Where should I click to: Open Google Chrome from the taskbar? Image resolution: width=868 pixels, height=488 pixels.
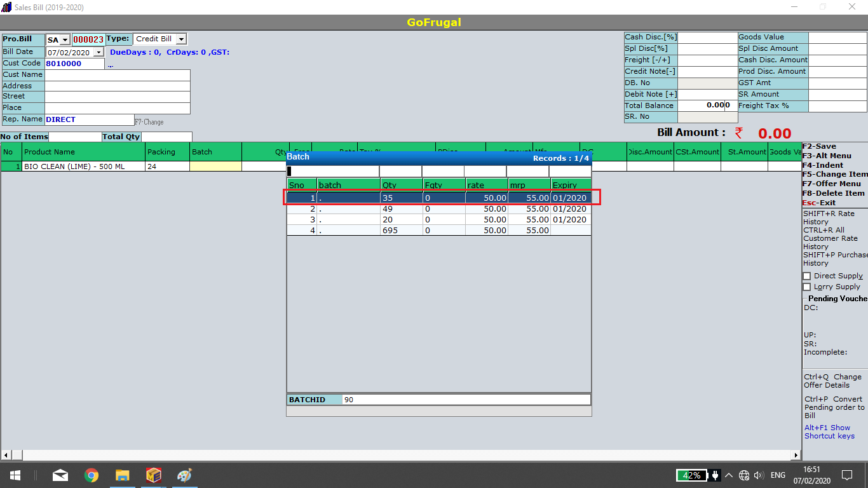click(x=92, y=475)
